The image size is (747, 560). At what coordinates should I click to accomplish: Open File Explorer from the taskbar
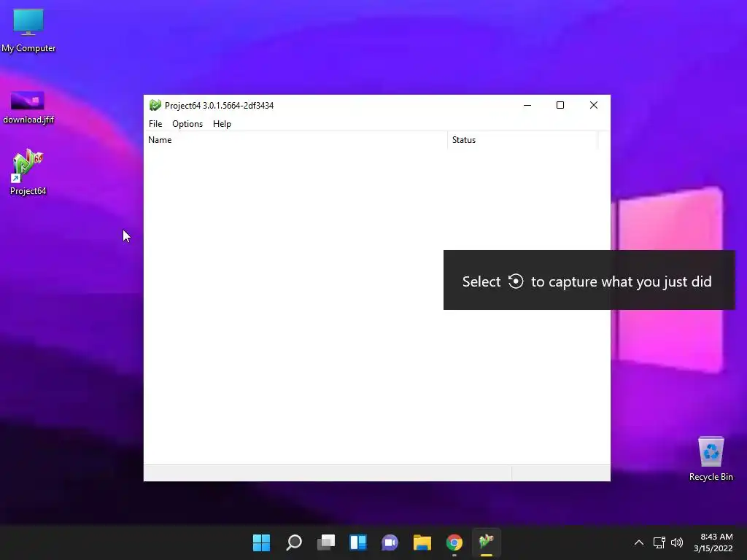[422, 542]
